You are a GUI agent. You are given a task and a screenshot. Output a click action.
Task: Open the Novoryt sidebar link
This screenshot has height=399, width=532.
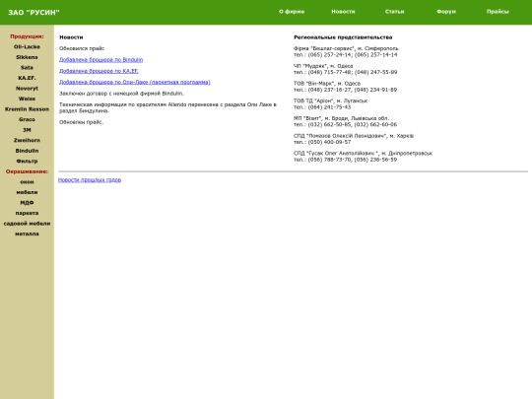tap(27, 89)
